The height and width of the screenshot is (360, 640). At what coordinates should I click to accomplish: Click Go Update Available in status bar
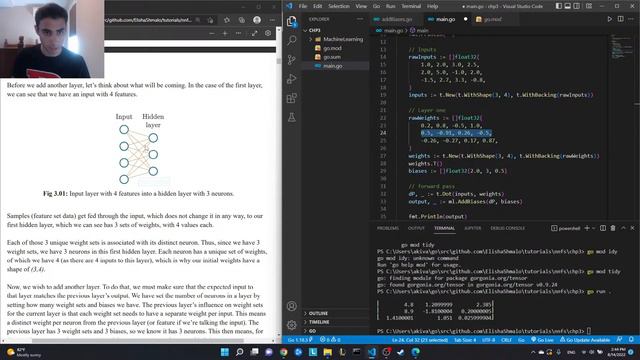584,340
